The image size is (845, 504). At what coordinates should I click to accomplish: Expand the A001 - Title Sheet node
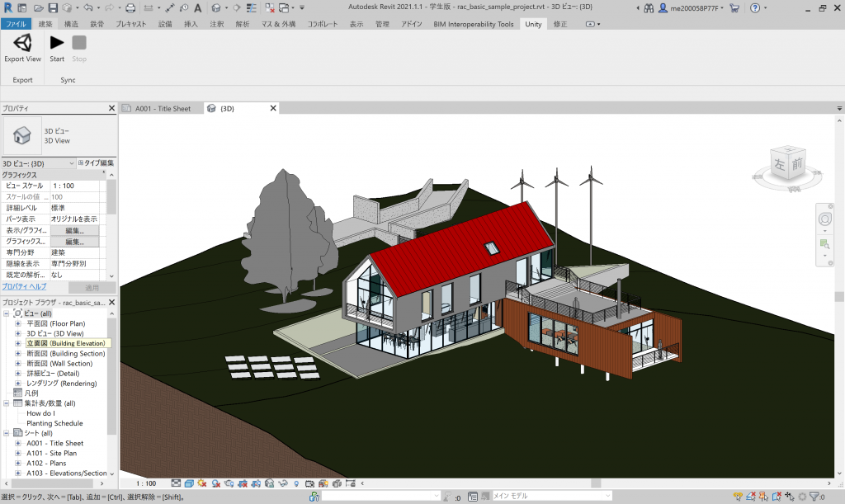point(18,444)
